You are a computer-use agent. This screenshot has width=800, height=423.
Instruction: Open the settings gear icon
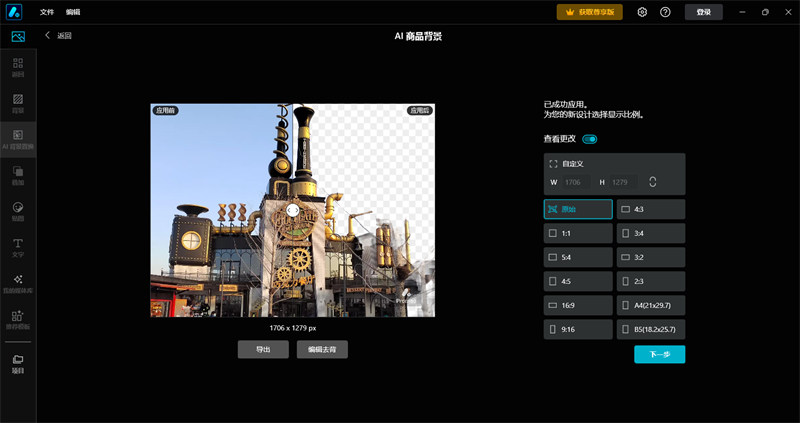point(642,12)
